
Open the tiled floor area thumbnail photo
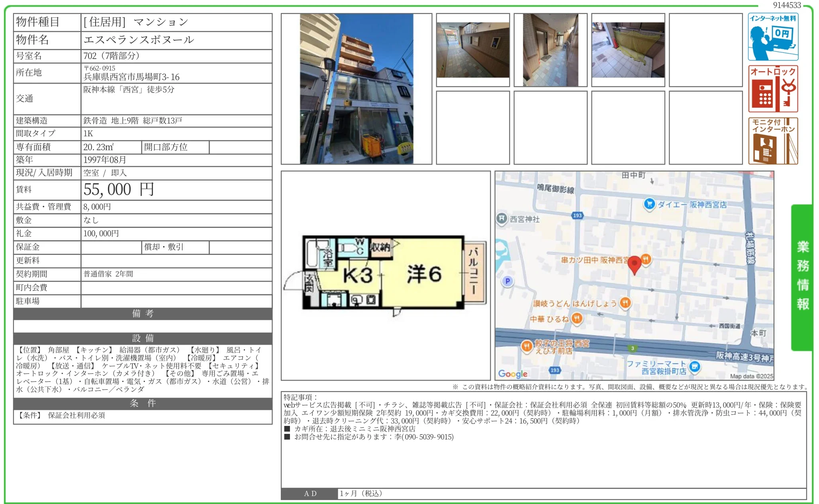pos(628,50)
